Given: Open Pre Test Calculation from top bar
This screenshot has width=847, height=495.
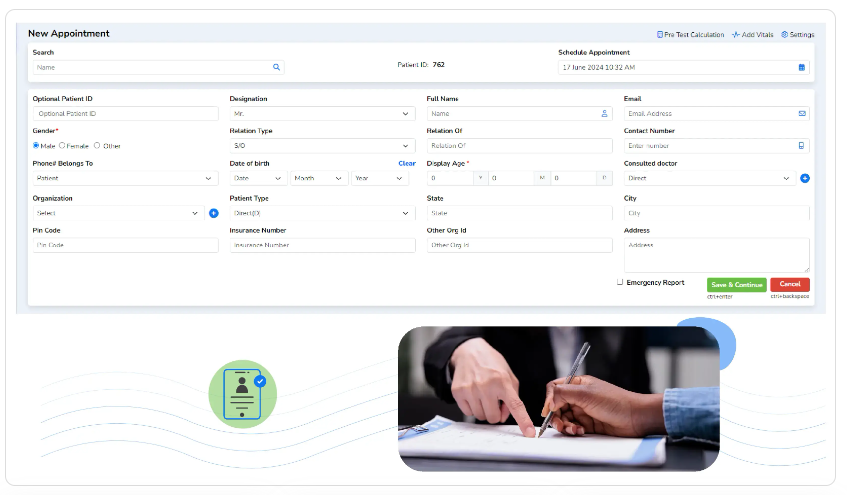Looking at the screenshot, I should coord(690,35).
